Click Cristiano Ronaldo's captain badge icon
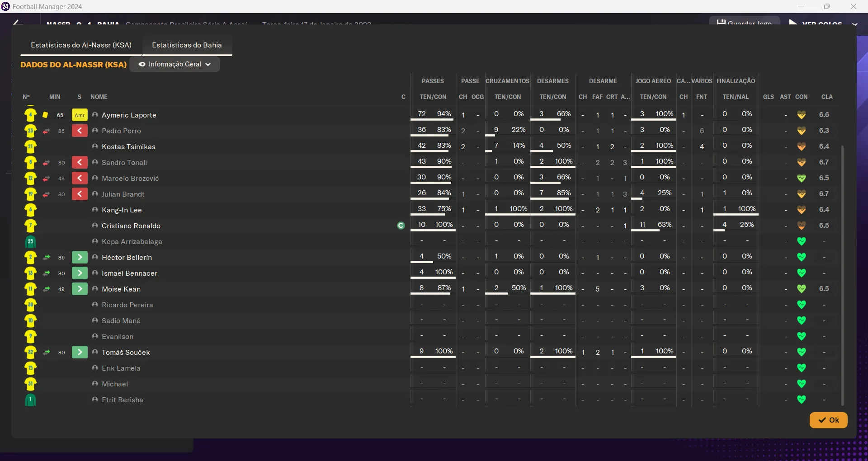This screenshot has height=461, width=868. click(x=401, y=226)
